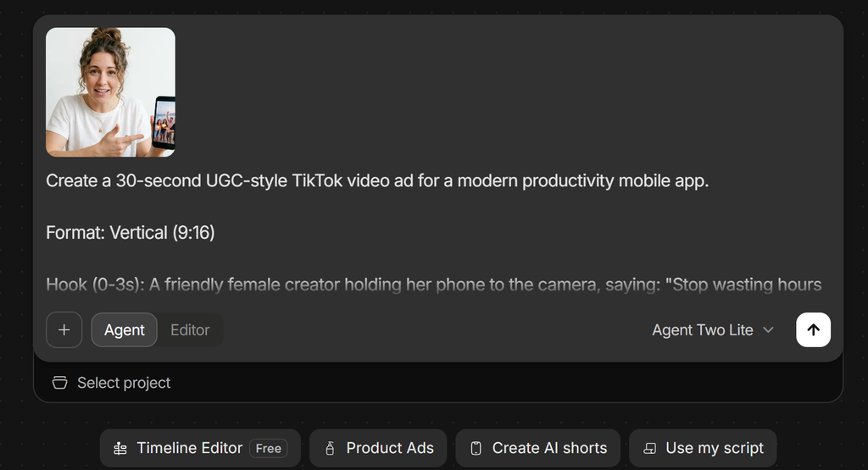Click into the prompt text starting "Create a 30-second"
The image size is (868, 470).
[x=377, y=181]
